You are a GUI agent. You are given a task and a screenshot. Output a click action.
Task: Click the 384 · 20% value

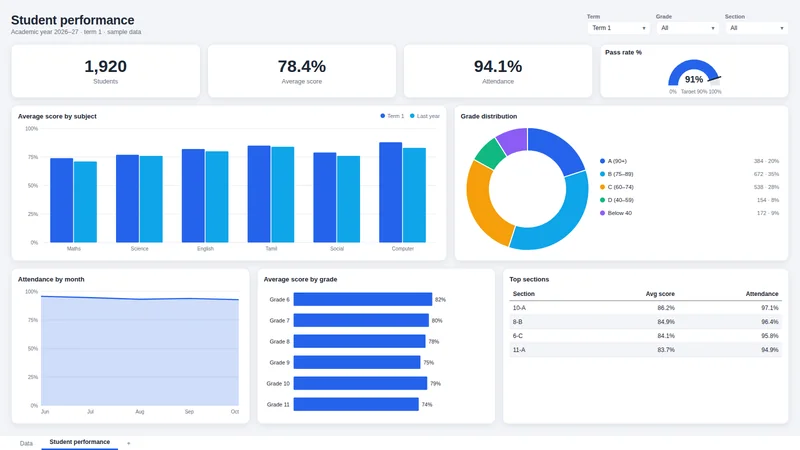pos(766,161)
